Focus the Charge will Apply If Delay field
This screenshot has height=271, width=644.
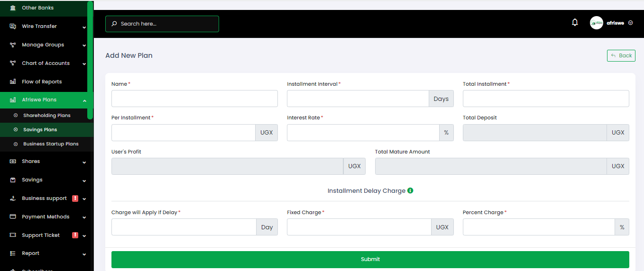coord(184,227)
